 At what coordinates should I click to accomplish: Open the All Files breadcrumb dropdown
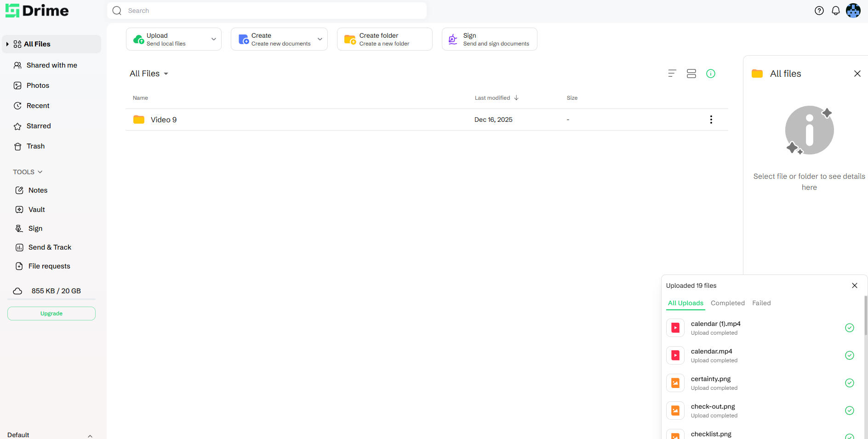click(149, 74)
